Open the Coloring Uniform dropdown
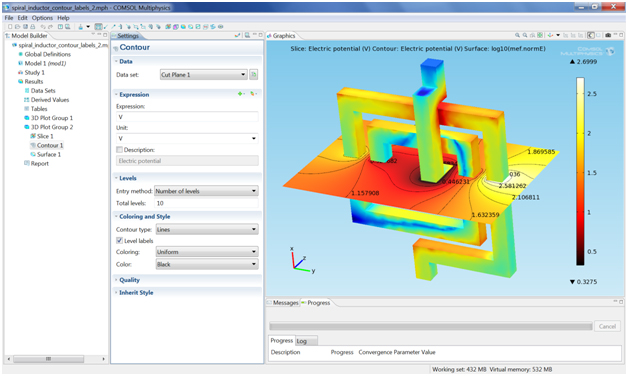 (206, 252)
